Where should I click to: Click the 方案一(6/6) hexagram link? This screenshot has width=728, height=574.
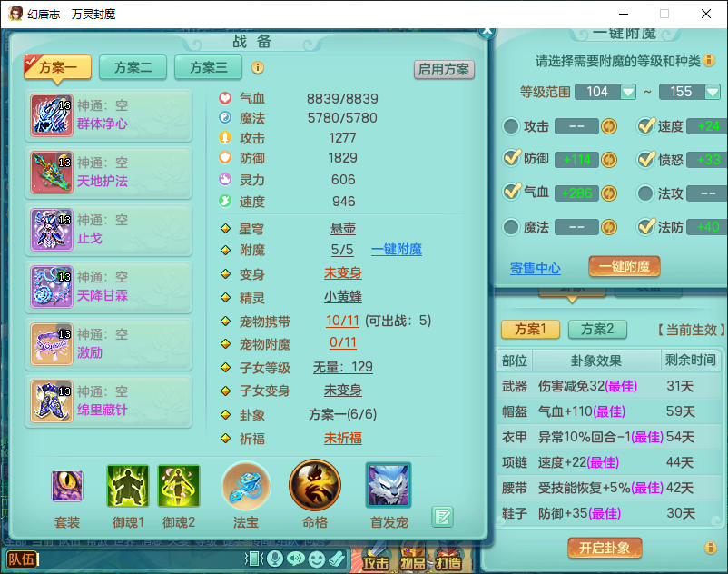(342, 414)
